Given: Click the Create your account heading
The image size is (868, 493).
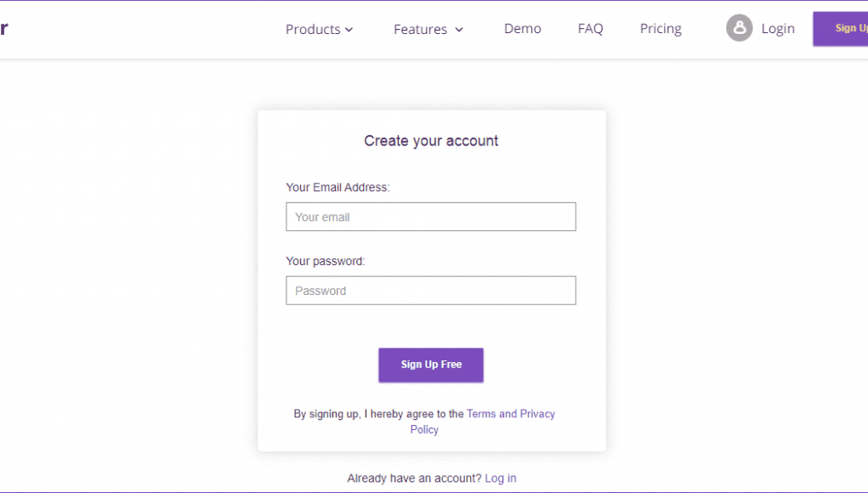Looking at the screenshot, I should 431,141.
